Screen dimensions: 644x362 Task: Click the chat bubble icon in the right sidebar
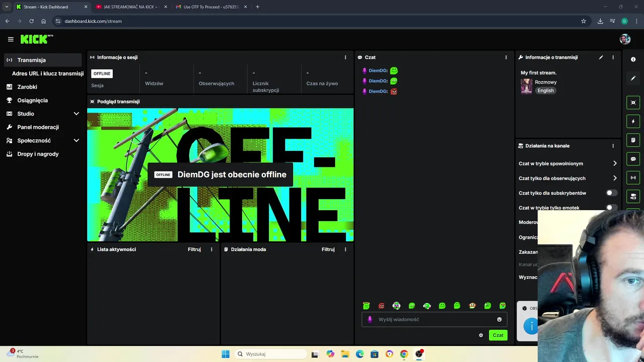pyautogui.click(x=633, y=159)
